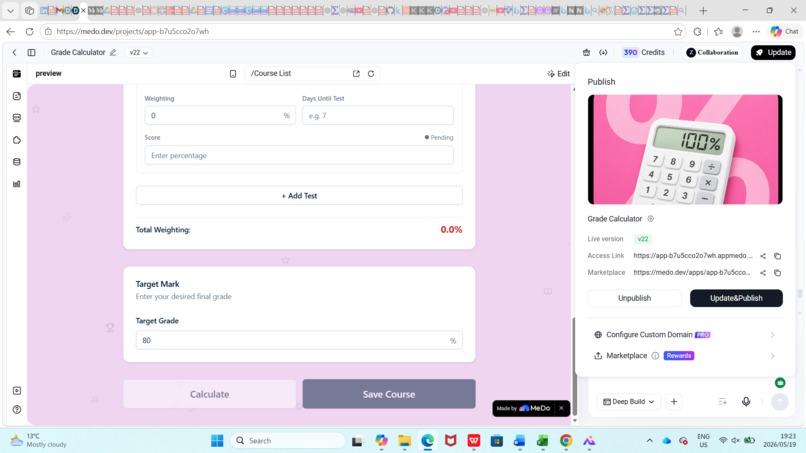The image size is (806, 453).
Task: Click the Weighting input field
Action: tap(220, 116)
